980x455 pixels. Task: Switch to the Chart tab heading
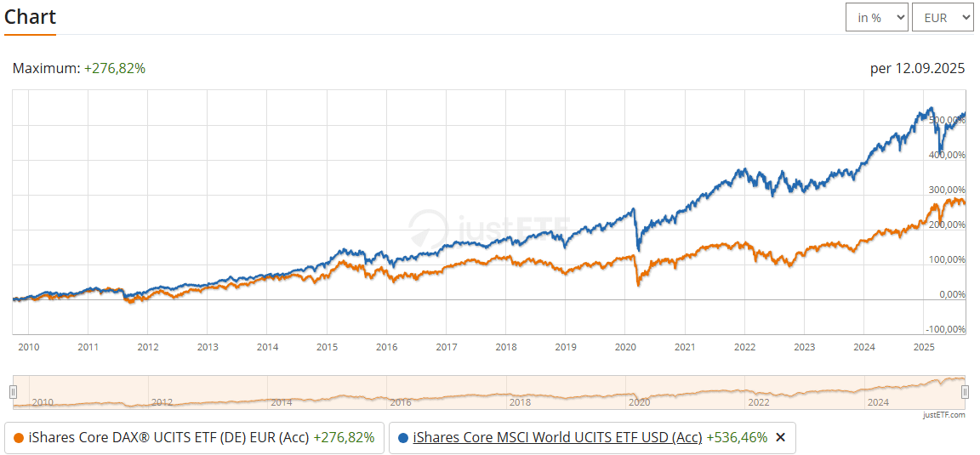[x=30, y=17]
